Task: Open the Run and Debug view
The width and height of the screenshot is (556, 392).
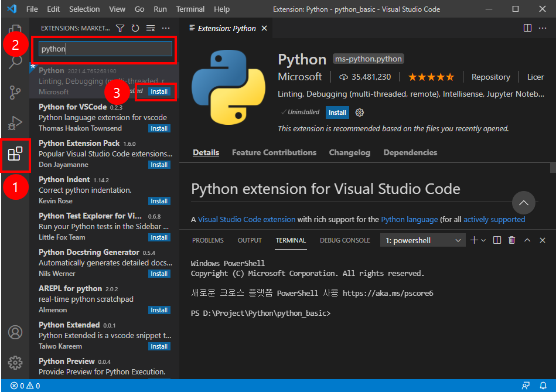Action: tap(15, 123)
